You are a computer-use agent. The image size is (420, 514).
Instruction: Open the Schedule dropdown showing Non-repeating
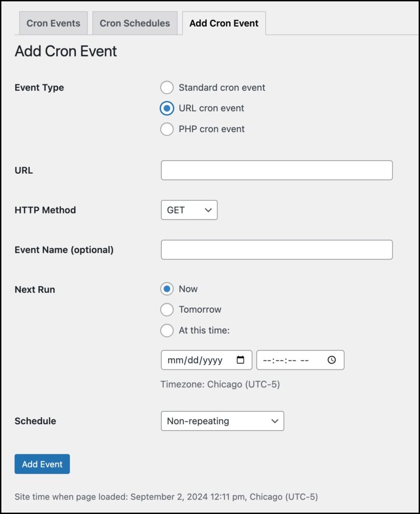(222, 421)
